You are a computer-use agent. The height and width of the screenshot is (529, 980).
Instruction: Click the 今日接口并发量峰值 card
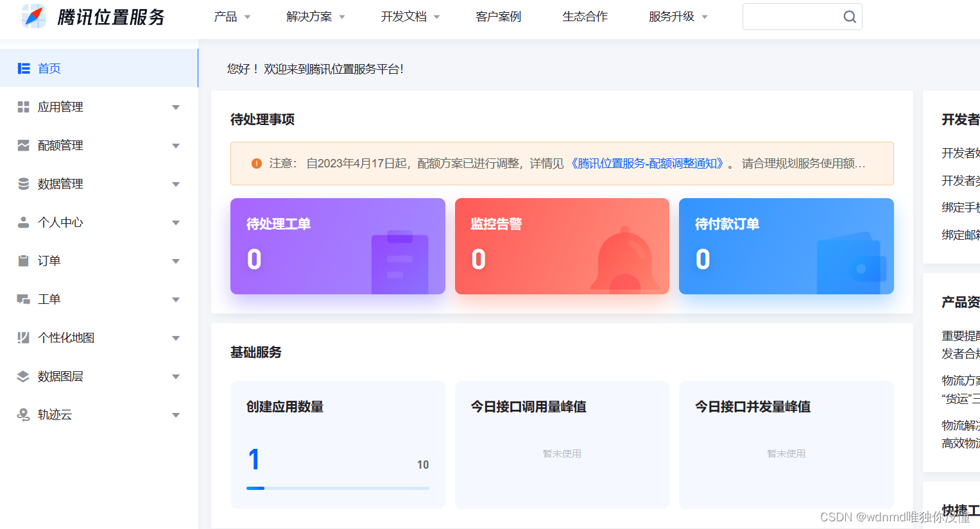point(786,445)
